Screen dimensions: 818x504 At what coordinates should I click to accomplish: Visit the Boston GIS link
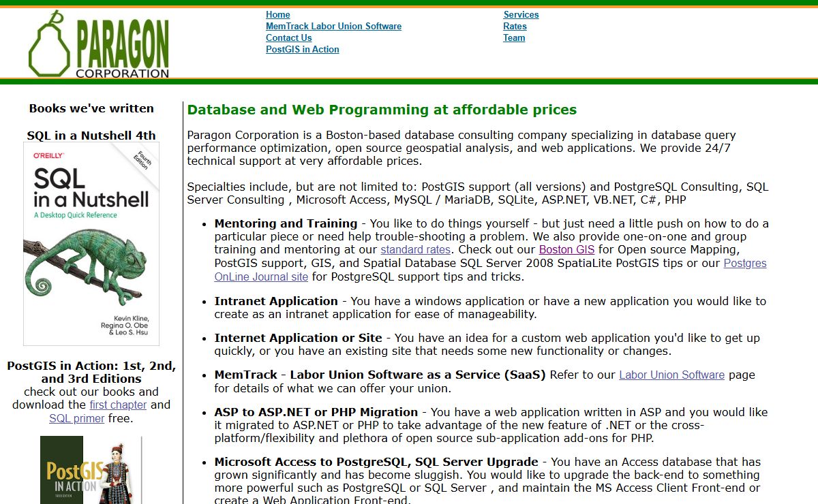(x=566, y=250)
